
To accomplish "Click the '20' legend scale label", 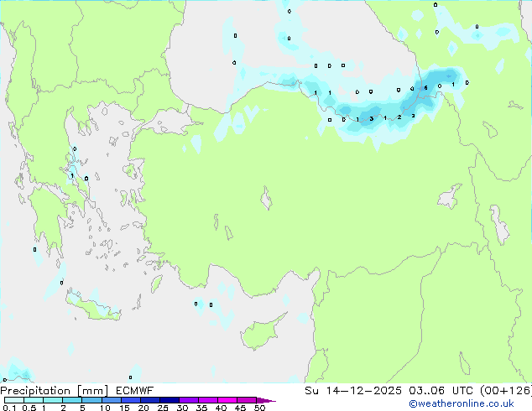I will click(143, 408).
